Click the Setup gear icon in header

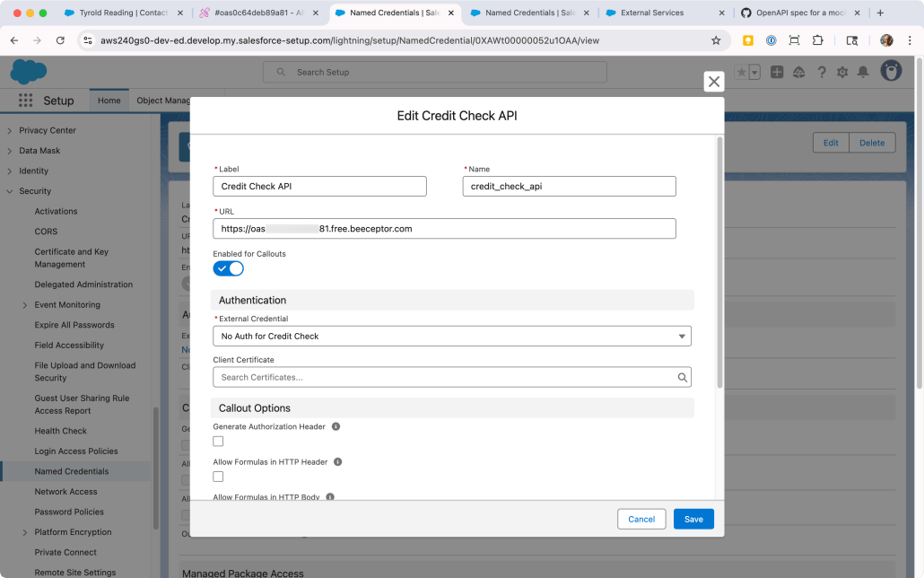click(x=844, y=71)
